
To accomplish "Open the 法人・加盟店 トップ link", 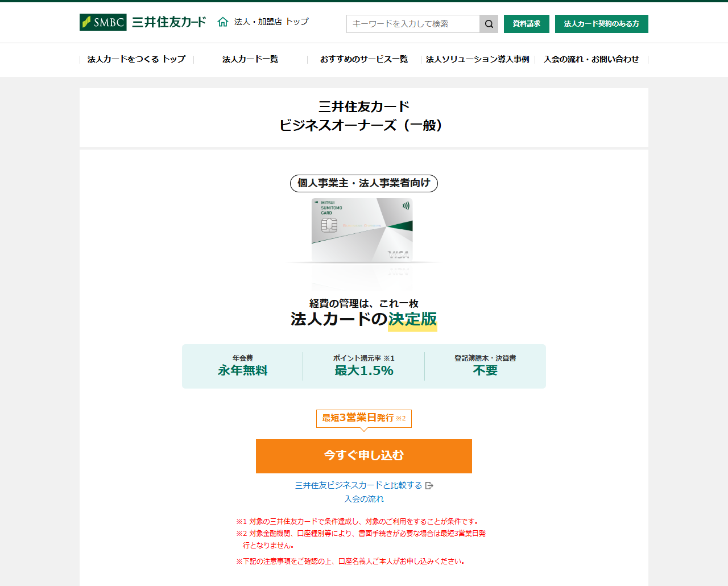I will [271, 22].
